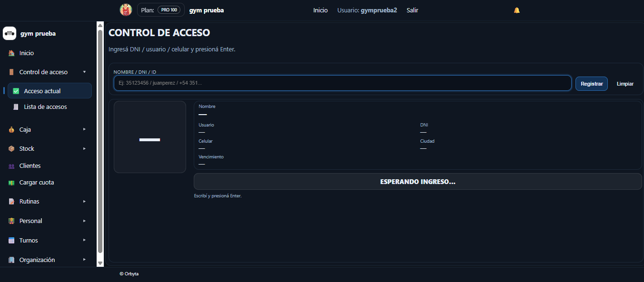This screenshot has width=644, height=282.
Task: Select the Turnos calendar icon
Action: click(11, 240)
